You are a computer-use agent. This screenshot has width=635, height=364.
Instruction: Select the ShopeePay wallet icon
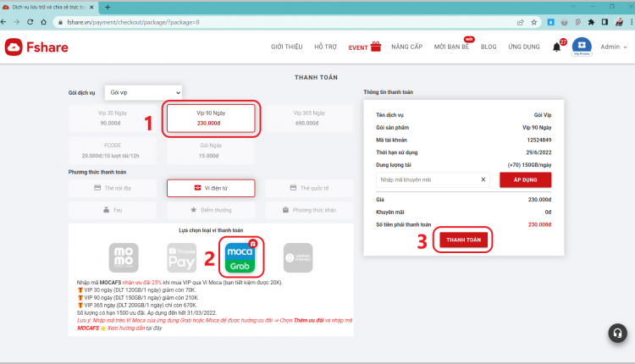coord(182,257)
